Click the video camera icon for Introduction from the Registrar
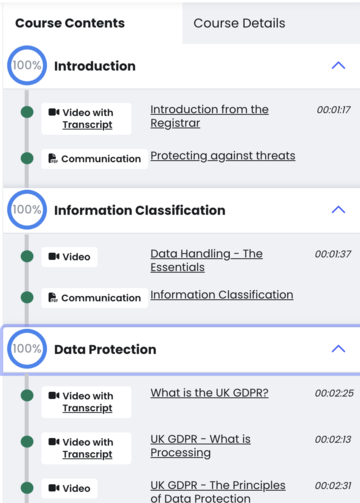This screenshot has height=503, width=360. (x=54, y=112)
